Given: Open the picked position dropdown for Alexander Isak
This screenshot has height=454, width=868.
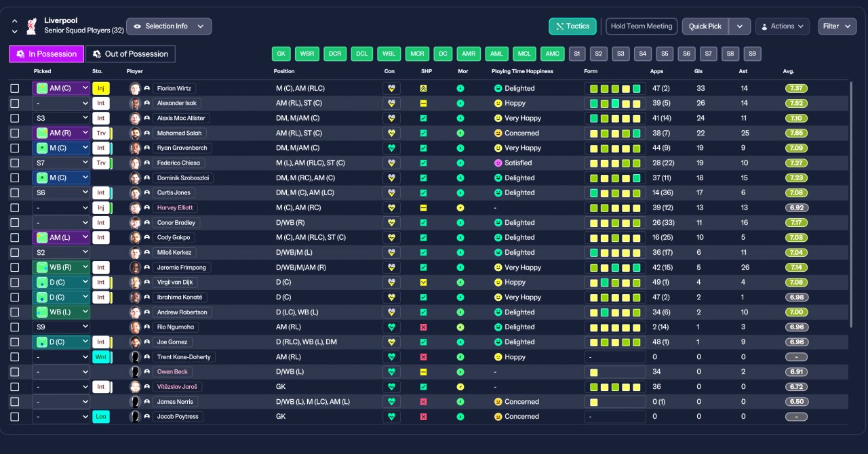Looking at the screenshot, I should 61,104.
